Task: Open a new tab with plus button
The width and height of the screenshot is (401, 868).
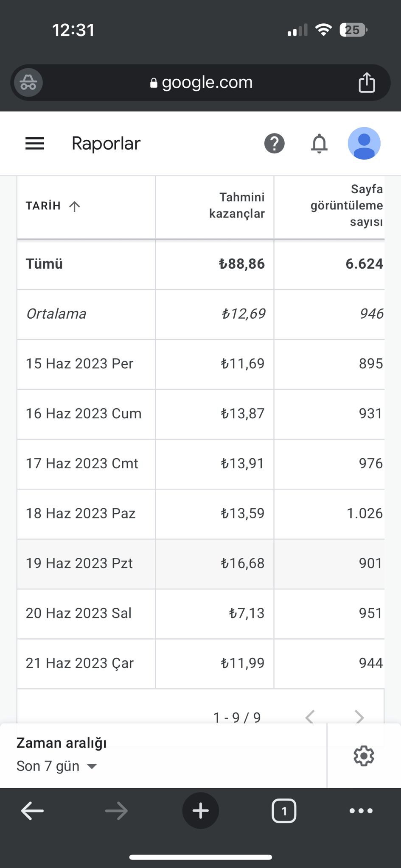Action: [201, 811]
